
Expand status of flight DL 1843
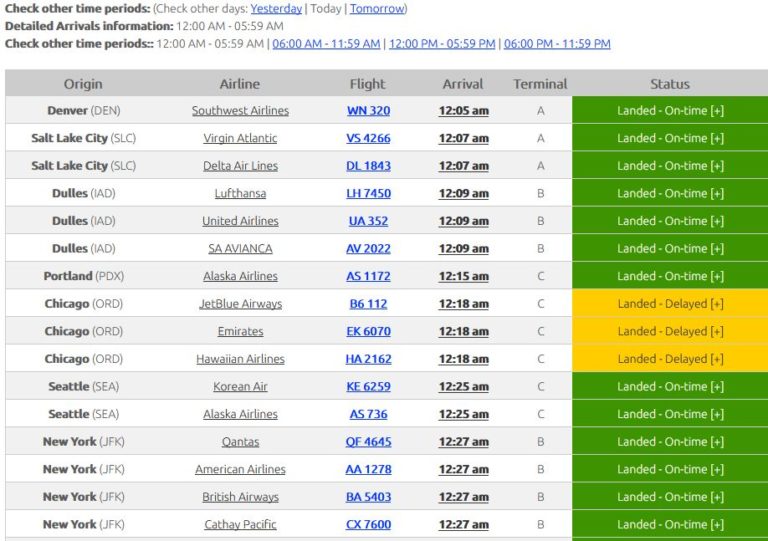point(670,166)
